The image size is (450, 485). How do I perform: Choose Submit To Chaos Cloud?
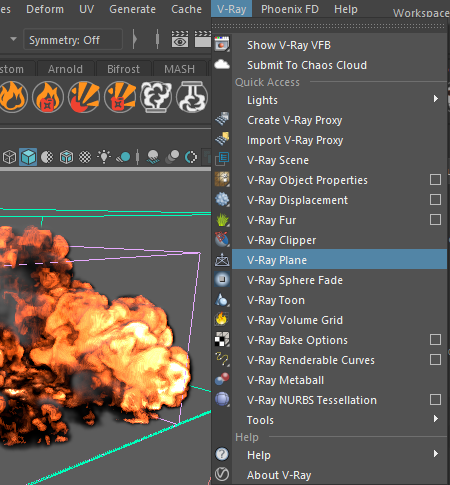pyautogui.click(x=307, y=65)
